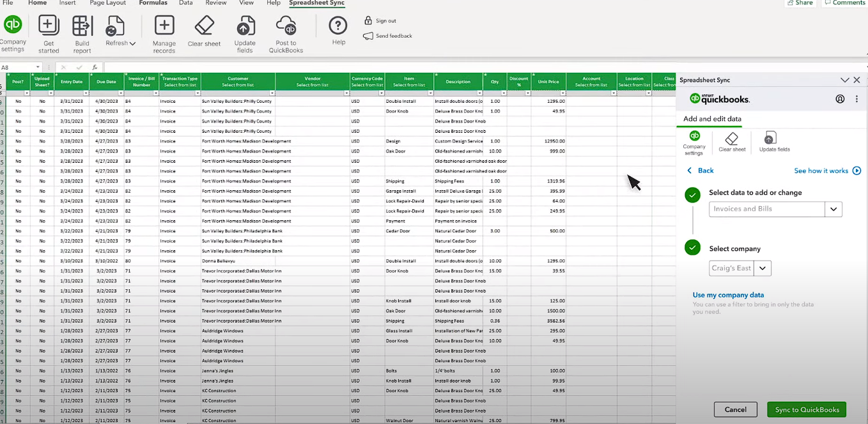Select the unit price cell 12950.00
Image resolution: width=868 pixels, height=424 pixels.
point(548,141)
